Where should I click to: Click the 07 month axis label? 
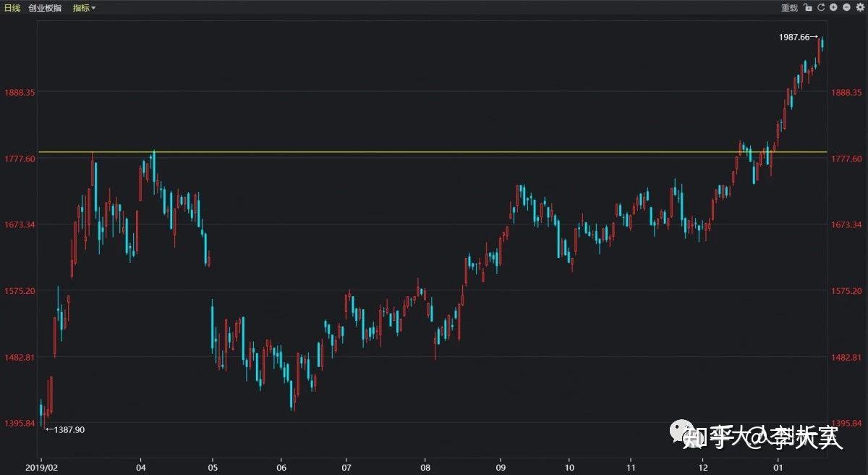(x=347, y=468)
